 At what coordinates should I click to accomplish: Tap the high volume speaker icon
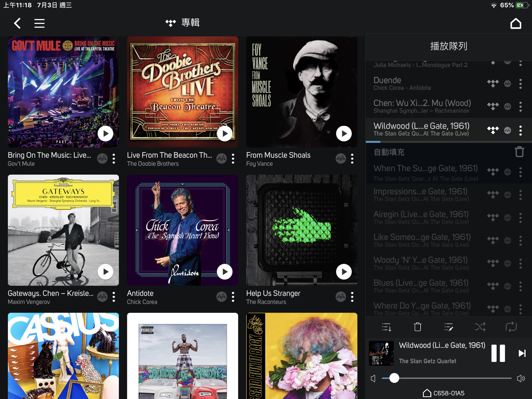click(x=521, y=378)
